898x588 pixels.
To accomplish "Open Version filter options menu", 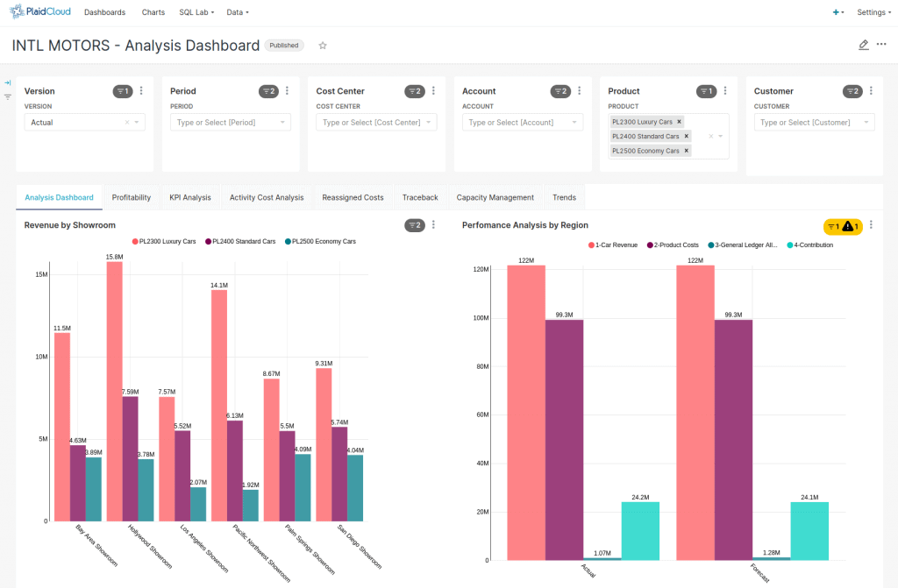I will 141,90.
